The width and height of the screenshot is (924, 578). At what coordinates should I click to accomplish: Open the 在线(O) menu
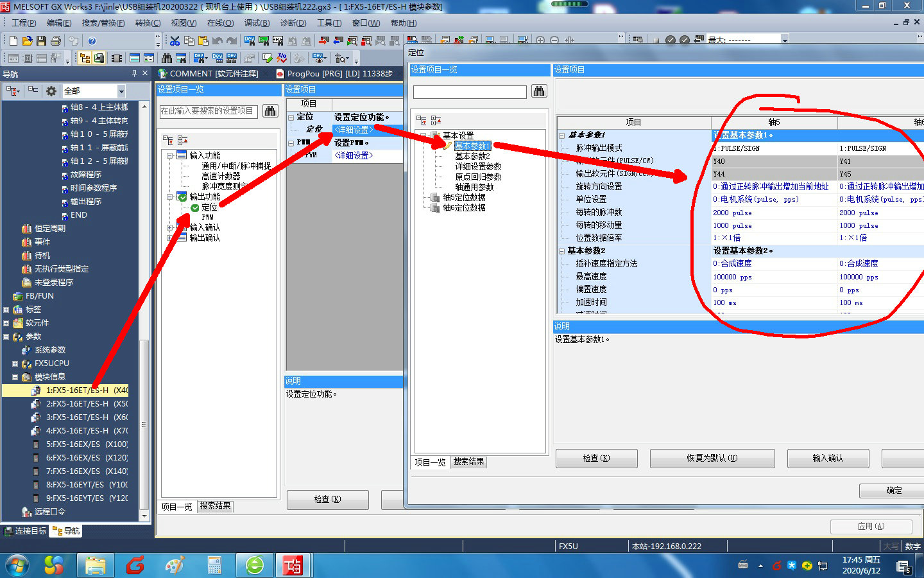(220, 23)
